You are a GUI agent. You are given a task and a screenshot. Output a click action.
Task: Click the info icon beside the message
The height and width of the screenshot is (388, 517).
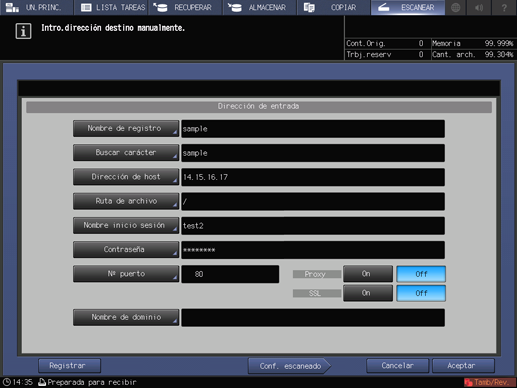(23, 31)
